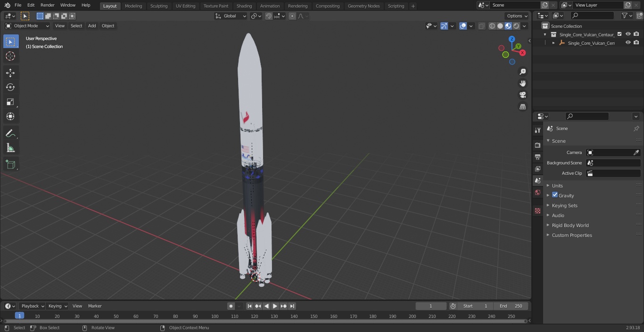
Task: Open the Output properties tab
Action: (537, 157)
